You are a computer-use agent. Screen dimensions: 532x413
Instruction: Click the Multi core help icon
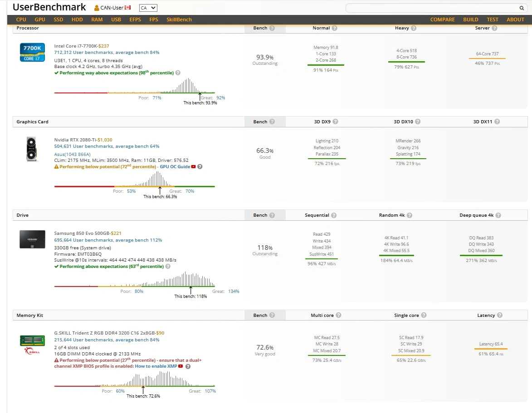339,316
